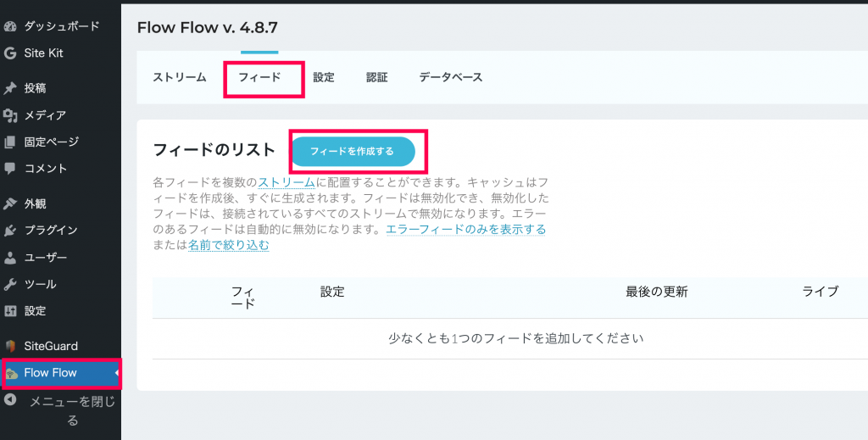
Task: Click the Flow Flow cloud icon
Action: point(11,374)
